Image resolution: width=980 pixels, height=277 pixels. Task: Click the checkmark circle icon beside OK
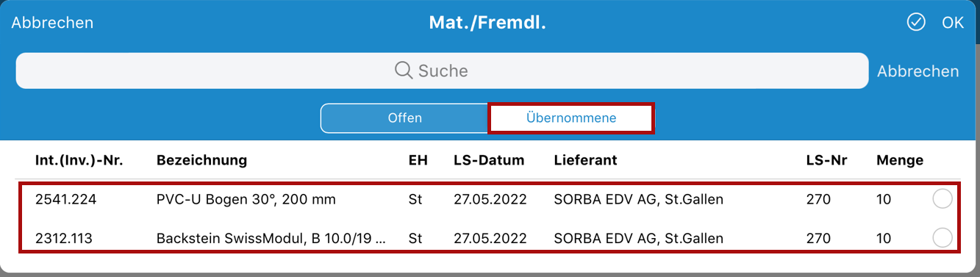coord(916,23)
